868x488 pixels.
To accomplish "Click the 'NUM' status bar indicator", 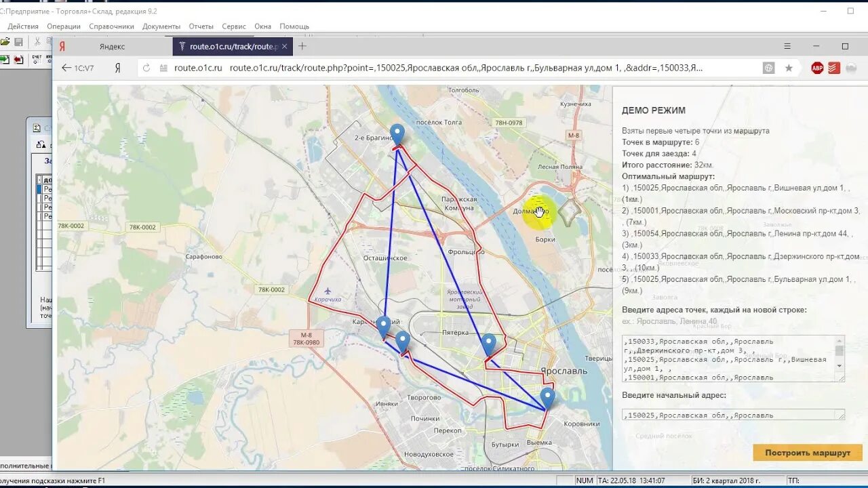I will pos(585,481).
